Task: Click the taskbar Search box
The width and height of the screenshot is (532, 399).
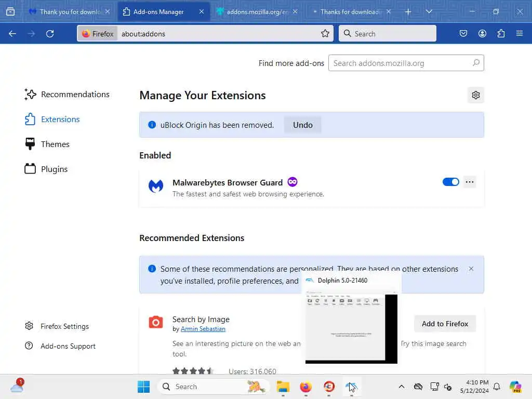Action: click(213, 387)
